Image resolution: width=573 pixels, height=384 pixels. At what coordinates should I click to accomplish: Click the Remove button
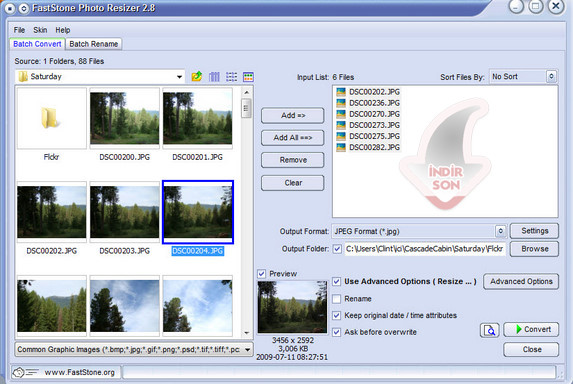292,160
